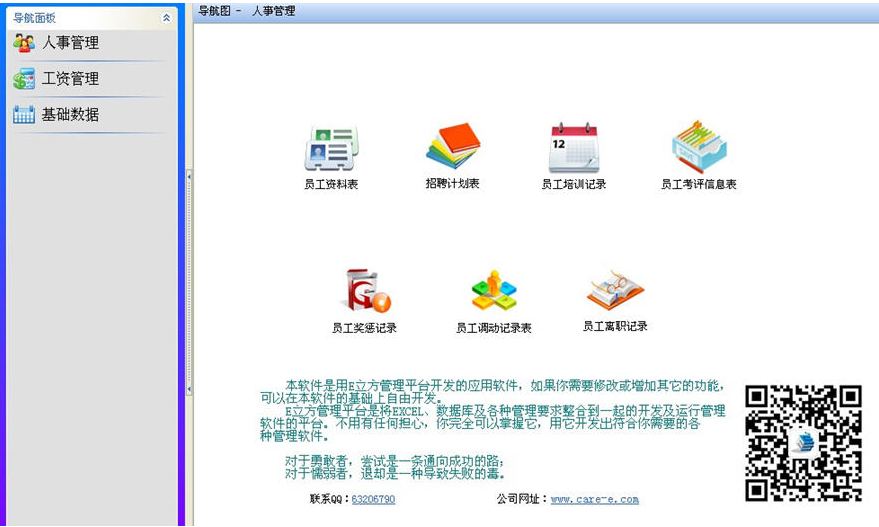Open the 员工离职记录 book icon
The width and height of the screenshot is (879, 527).
coord(616,290)
